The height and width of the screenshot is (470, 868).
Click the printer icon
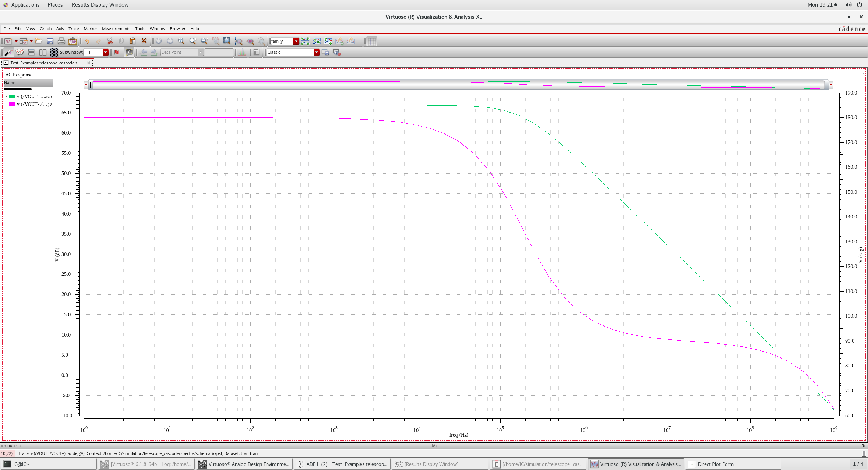pos(61,41)
